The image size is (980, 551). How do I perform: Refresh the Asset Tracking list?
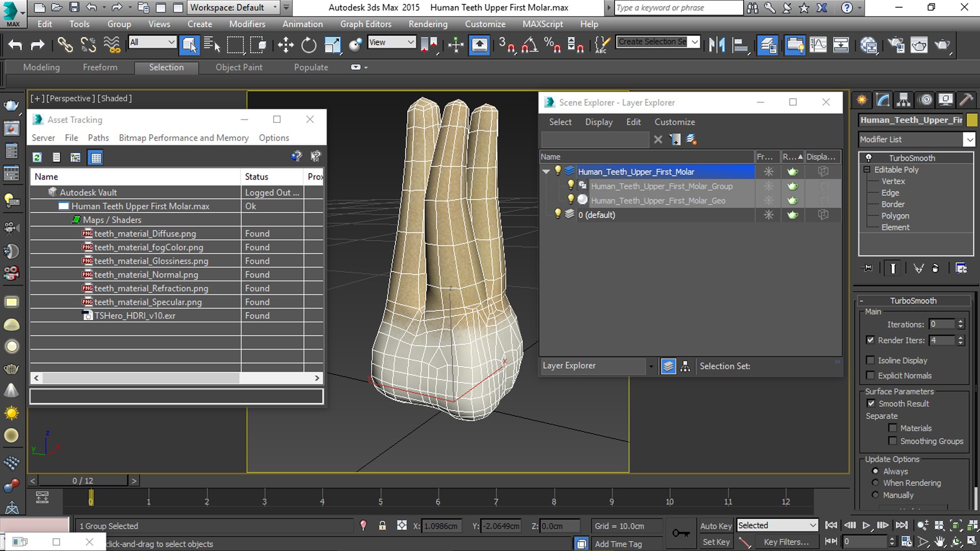(x=37, y=157)
